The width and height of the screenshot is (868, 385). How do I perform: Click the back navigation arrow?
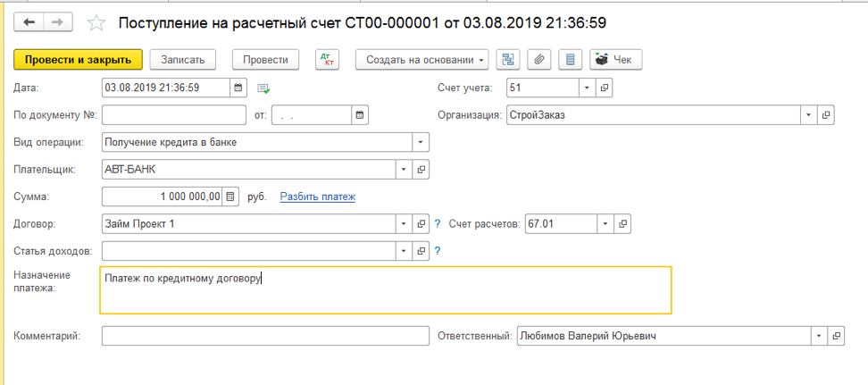point(29,21)
